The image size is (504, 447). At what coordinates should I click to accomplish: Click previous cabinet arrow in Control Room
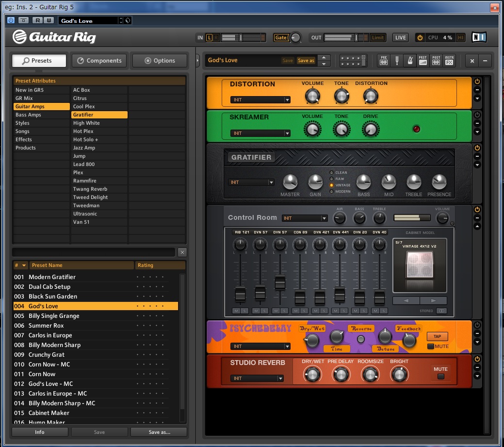406,301
